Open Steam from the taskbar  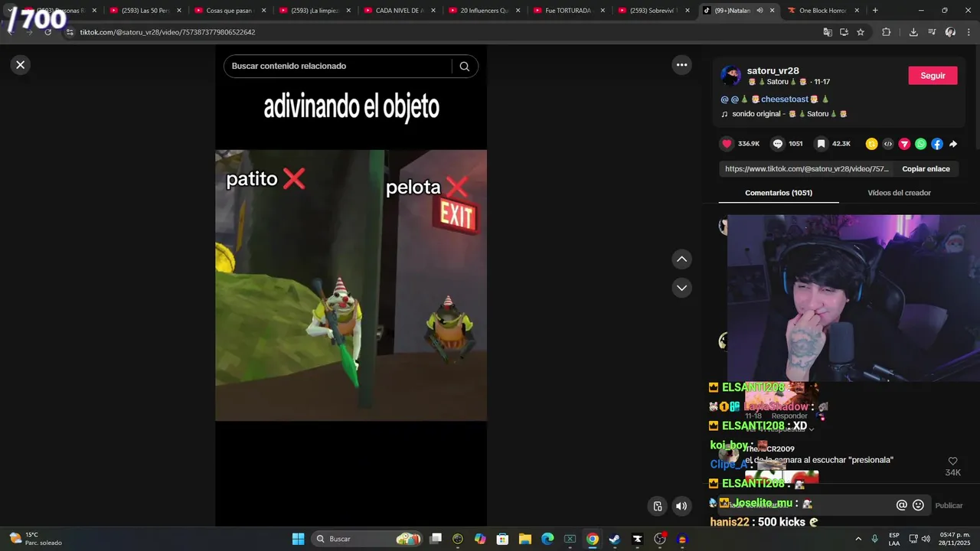[x=614, y=539]
